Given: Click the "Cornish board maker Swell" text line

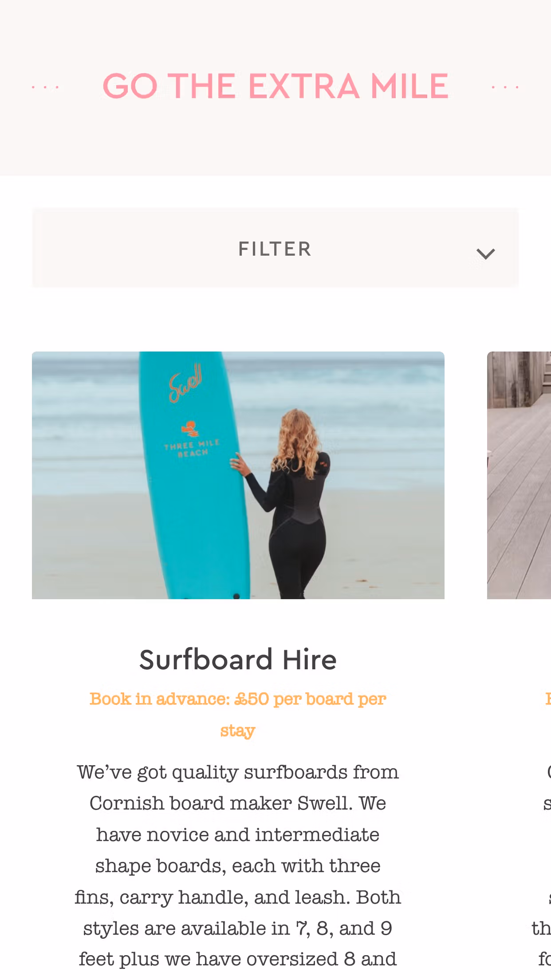Looking at the screenshot, I should [x=238, y=803].
